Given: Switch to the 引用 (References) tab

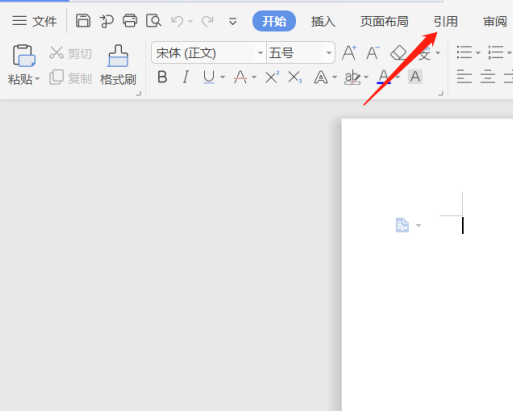Looking at the screenshot, I should click(445, 21).
